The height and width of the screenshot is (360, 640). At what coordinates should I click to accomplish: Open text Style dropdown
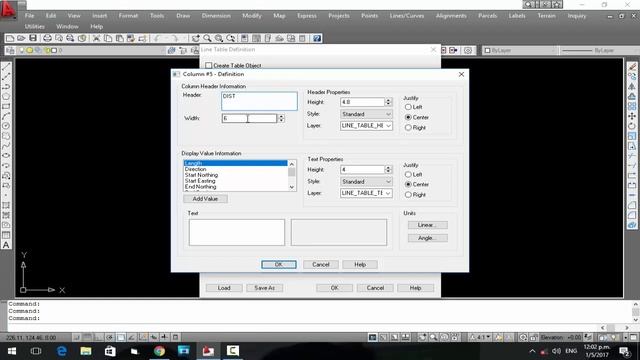click(366, 181)
